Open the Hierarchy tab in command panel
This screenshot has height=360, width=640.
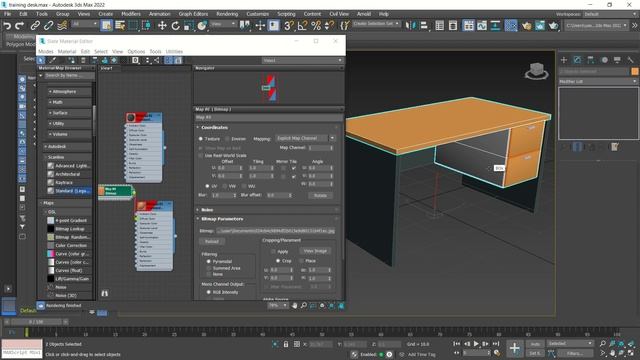pyautogui.click(x=591, y=60)
